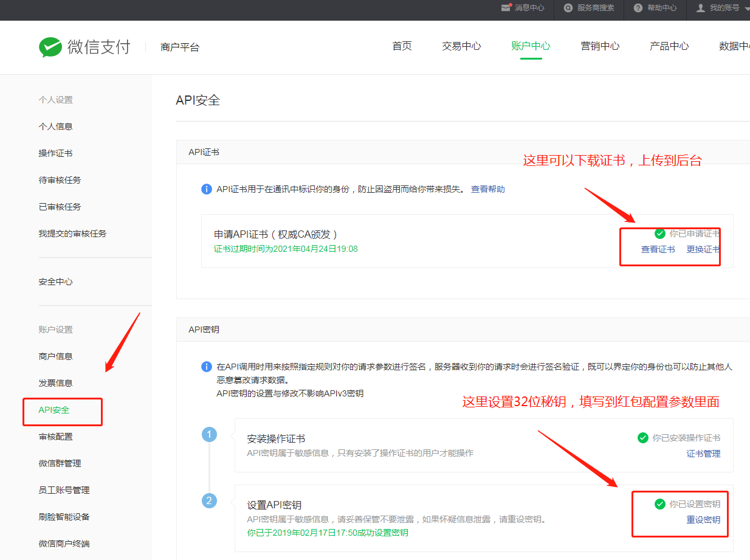This screenshot has width=750, height=560.
Task: Click the blue info icon in API证书 section
Action: (x=207, y=189)
